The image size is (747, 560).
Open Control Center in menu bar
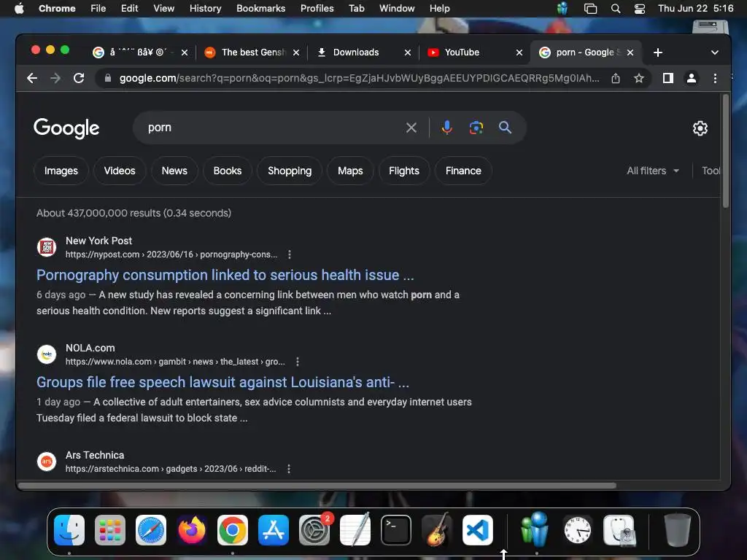[x=639, y=8]
